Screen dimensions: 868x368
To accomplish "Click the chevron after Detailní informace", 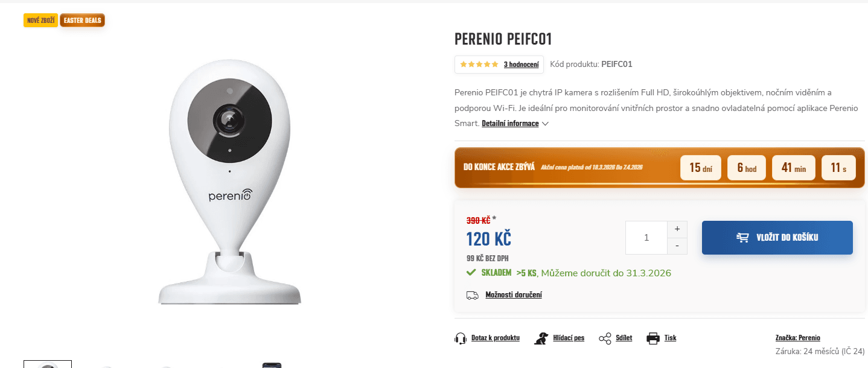I will click(x=545, y=124).
